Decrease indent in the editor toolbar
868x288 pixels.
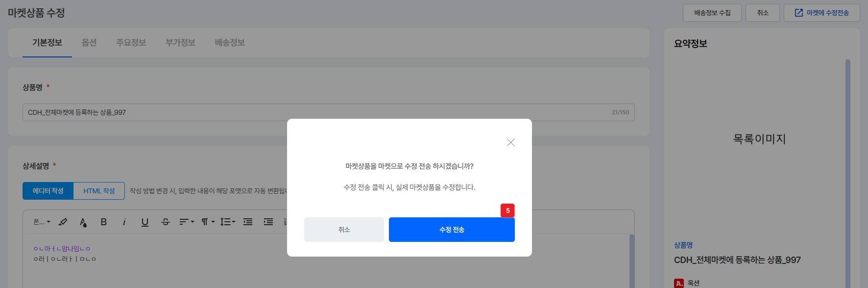[x=248, y=222]
